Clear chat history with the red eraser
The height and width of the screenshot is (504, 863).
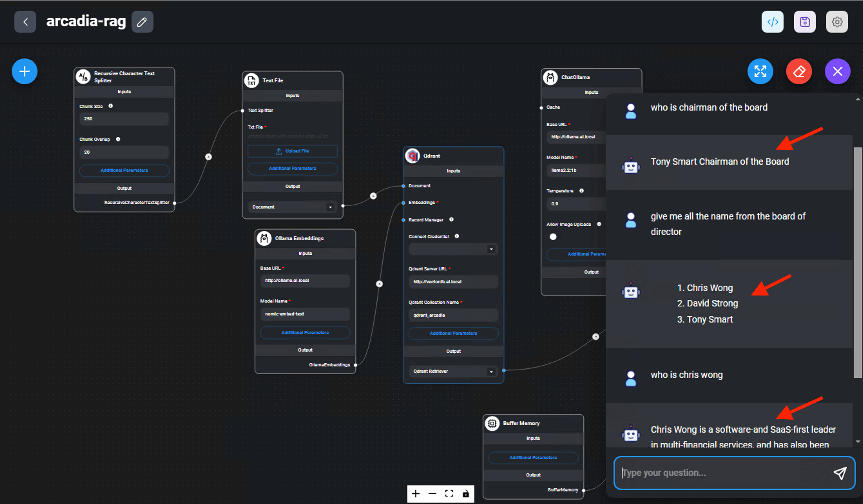[x=799, y=72]
